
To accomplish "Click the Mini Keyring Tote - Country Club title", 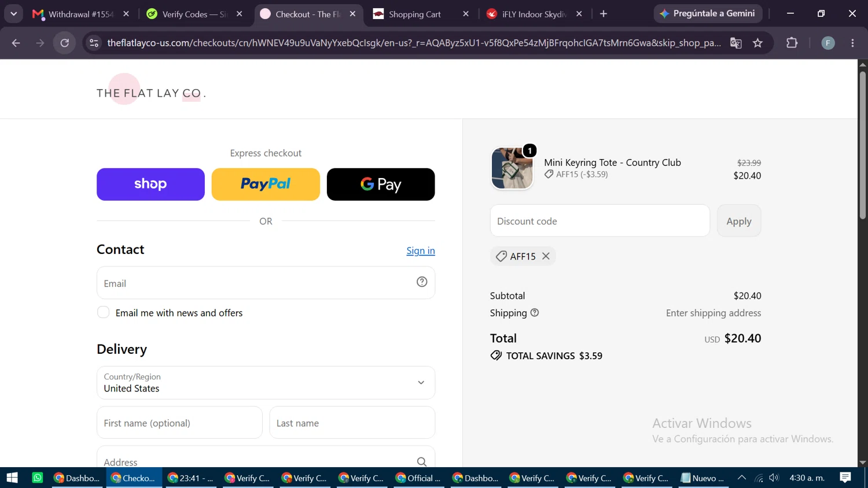I will (612, 162).
